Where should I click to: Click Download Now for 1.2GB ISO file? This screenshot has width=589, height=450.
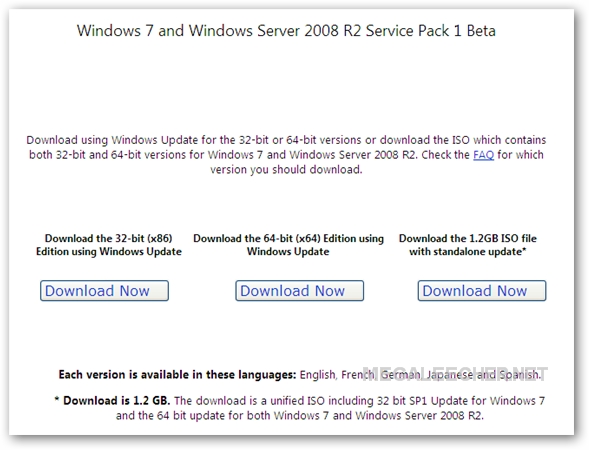[482, 291]
